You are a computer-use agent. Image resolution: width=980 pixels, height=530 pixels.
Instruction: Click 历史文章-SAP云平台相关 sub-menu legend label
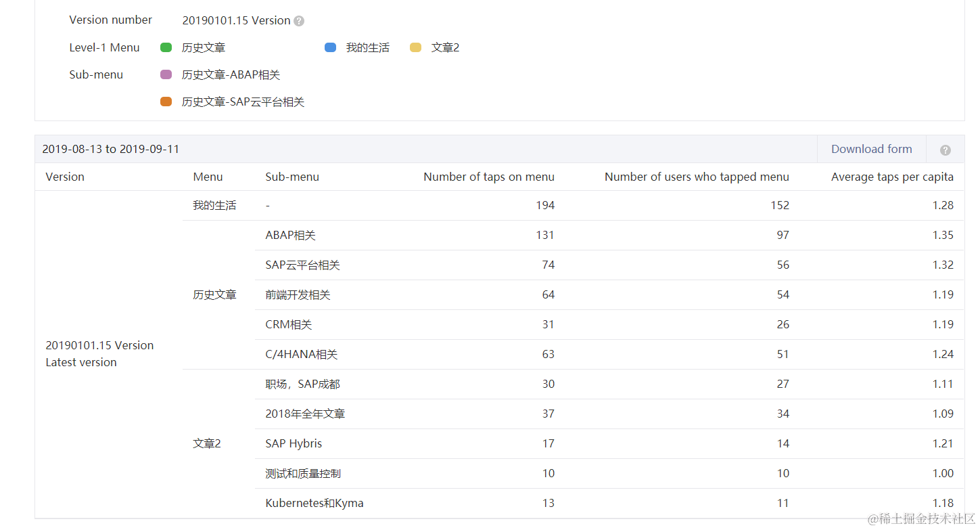coord(243,102)
